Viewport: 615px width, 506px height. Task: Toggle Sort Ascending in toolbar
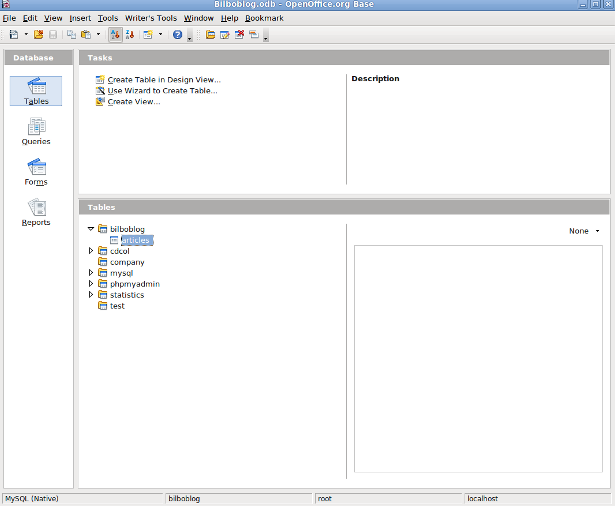tap(115, 35)
